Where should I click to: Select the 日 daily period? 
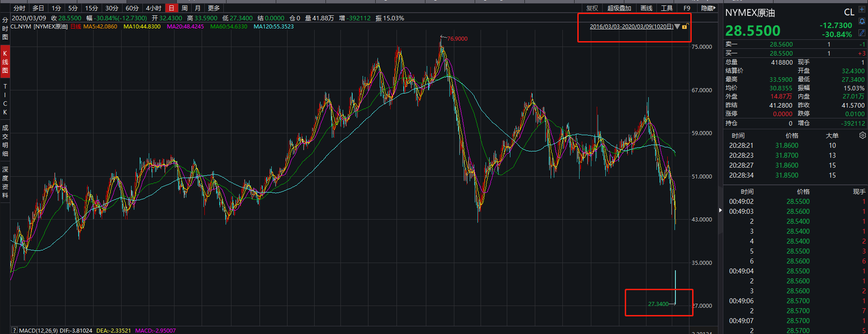tap(171, 8)
